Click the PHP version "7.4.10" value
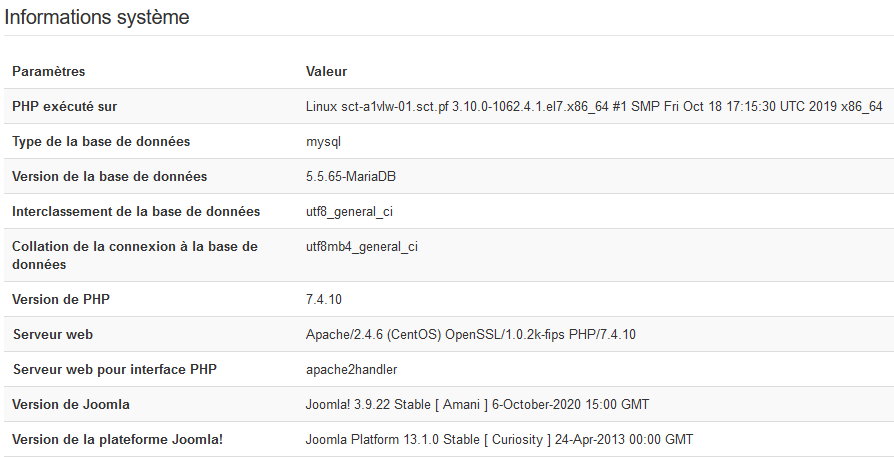This screenshot has height=457, width=894. 325,299
